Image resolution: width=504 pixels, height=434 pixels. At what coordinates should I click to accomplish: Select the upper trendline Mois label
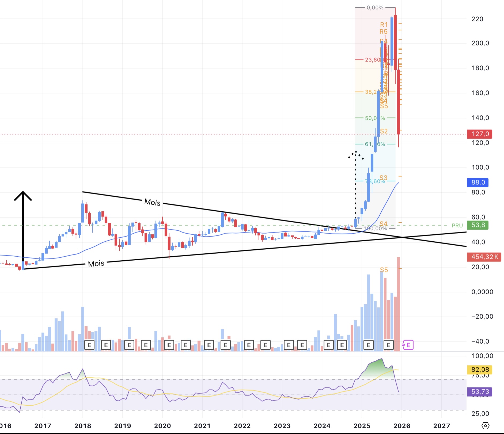pos(152,202)
